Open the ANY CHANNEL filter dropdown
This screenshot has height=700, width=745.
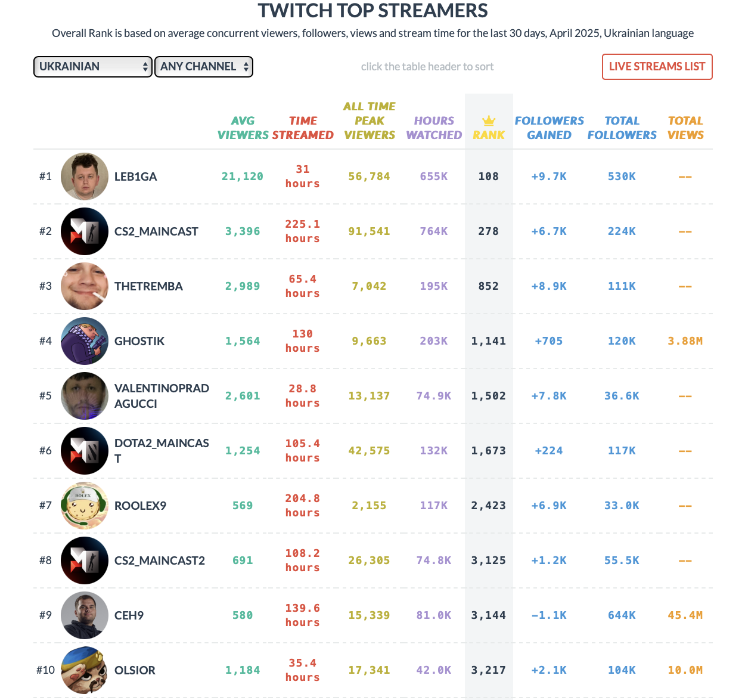coord(204,67)
